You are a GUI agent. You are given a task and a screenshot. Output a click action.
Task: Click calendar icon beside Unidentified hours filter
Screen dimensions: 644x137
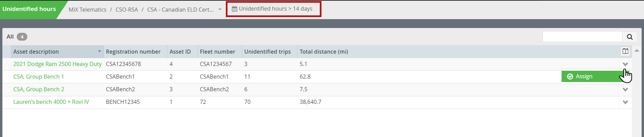234,9
